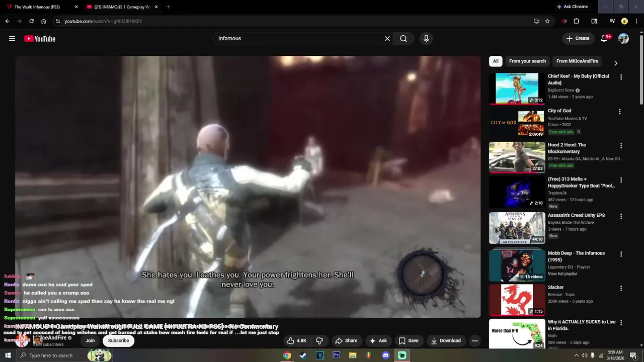The image size is (644, 362).
Task: Open Discord from the taskbar
Action: [386, 355]
